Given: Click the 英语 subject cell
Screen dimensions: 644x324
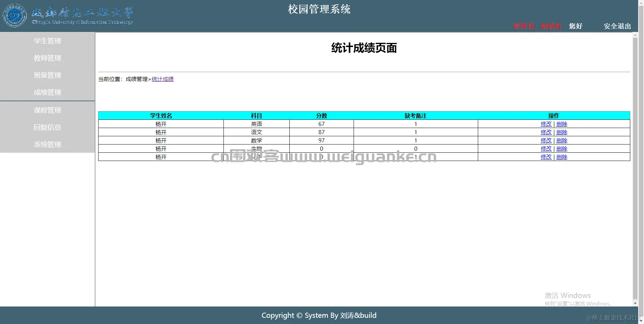Looking at the screenshot, I should [x=256, y=124].
